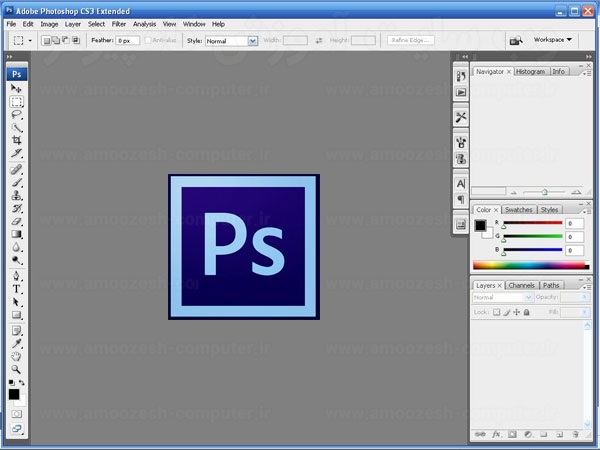The height and width of the screenshot is (450, 600).
Task: Click the Ps logo atop the toolbox
Action: 17,74
